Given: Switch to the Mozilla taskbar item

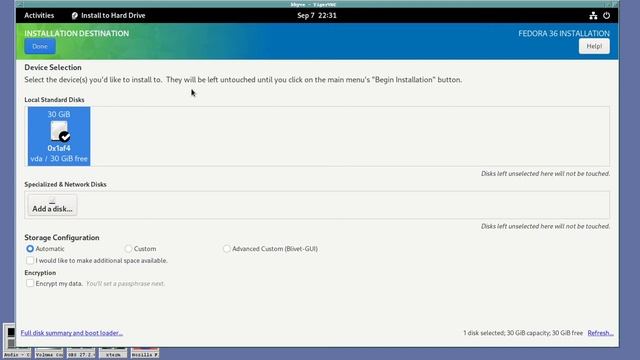Looking at the screenshot, I should pyautogui.click(x=145, y=353).
